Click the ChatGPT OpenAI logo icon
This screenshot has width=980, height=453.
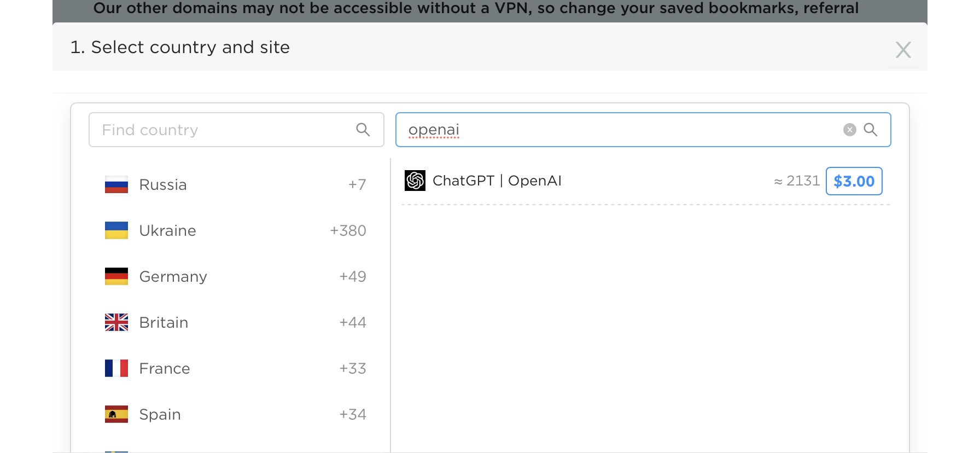click(x=415, y=181)
